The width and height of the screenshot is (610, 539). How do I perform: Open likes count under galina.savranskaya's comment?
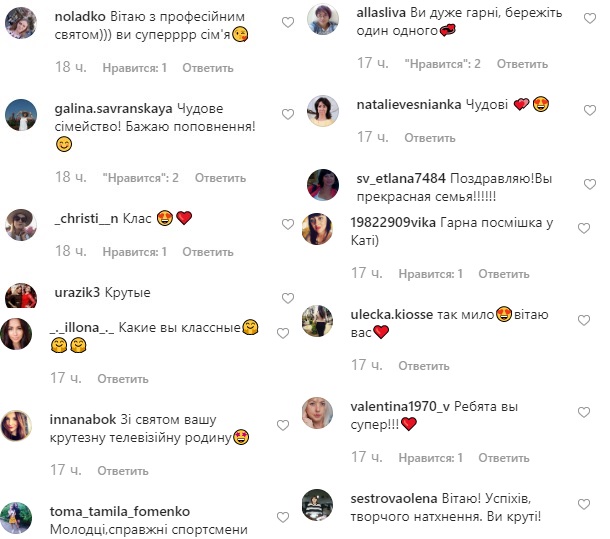[x=140, y=178]
